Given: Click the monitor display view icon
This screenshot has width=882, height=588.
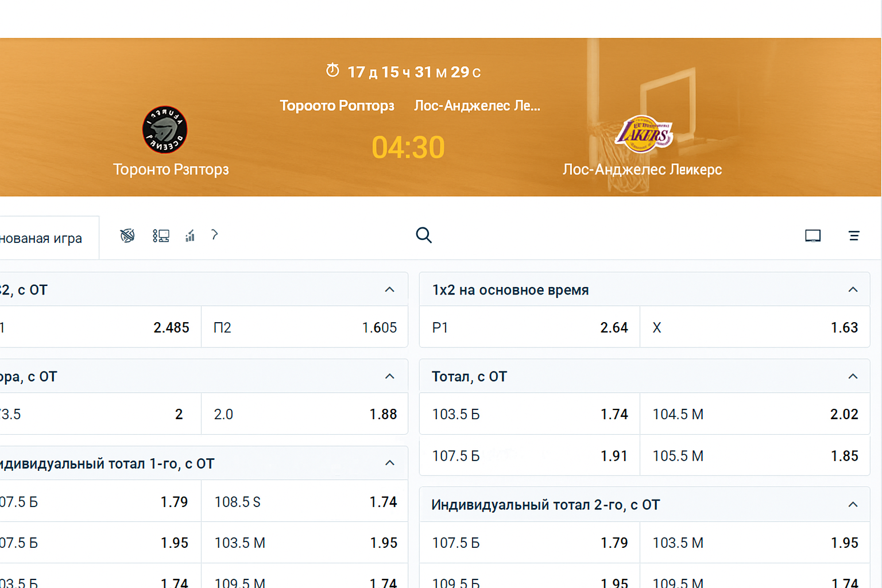Looking at the screenshot, I should click(813, 235).
